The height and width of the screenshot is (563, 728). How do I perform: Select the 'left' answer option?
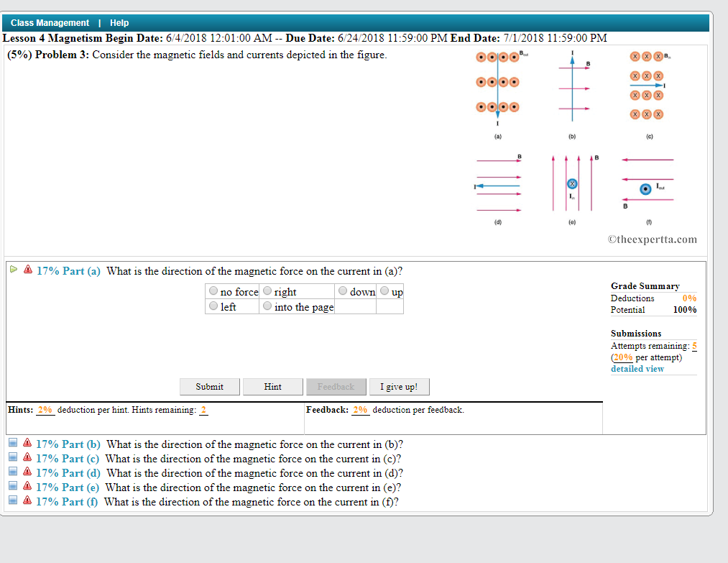pyautogui.click(x=213, y=306)
